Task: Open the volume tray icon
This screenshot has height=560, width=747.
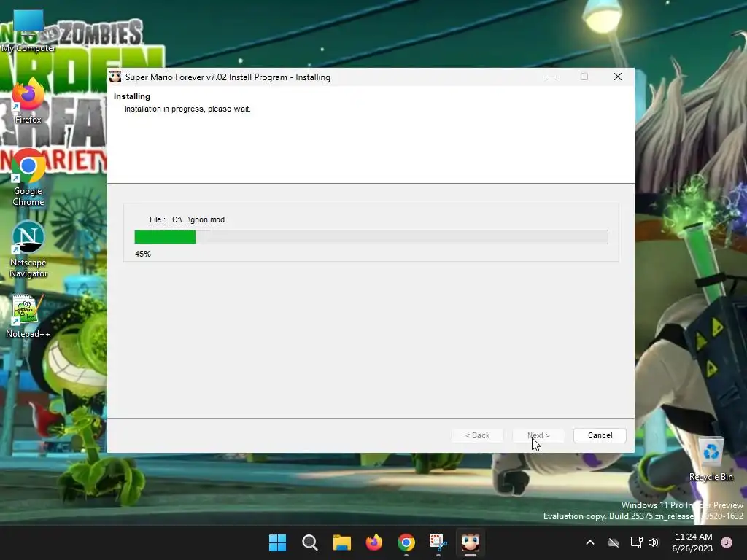Action: [654, 542]
